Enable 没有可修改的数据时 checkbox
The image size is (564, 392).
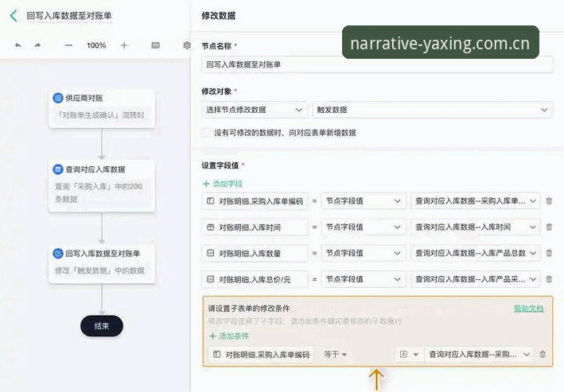207,133
